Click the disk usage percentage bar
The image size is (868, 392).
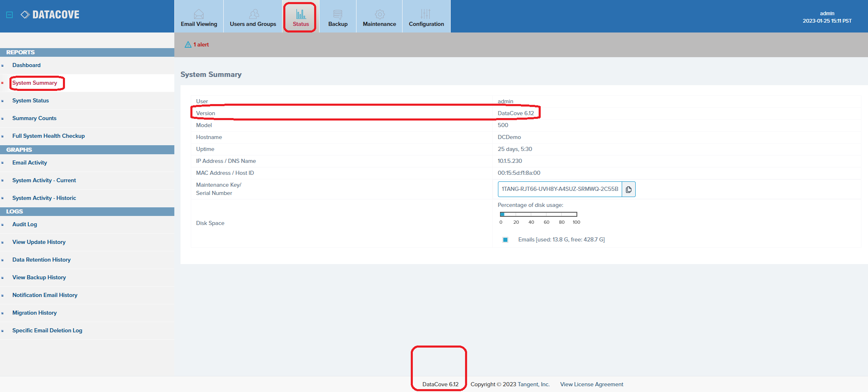point(538,214)
